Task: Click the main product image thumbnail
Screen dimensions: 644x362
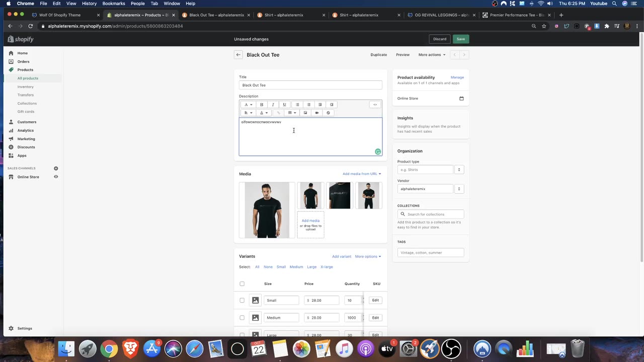Action: (267, 210)
